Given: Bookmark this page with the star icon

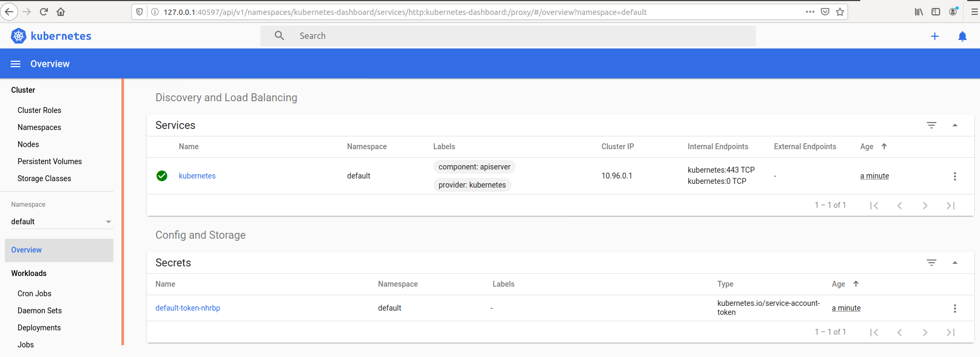Looking at the screenshot, I should click(x=840, y=12).
